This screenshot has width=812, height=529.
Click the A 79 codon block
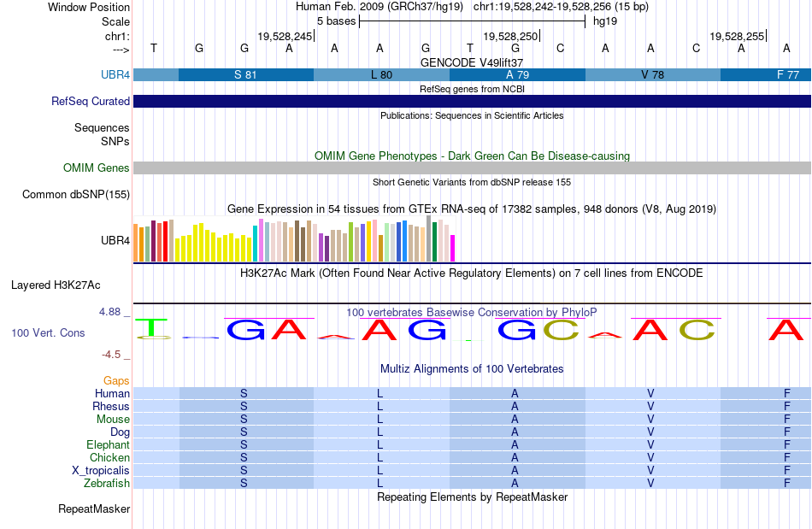[517, 74]
